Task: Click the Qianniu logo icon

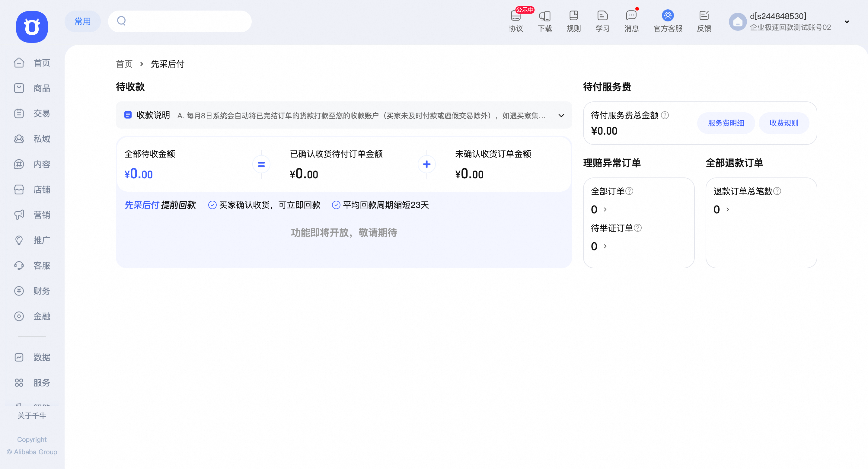Action: coord(32,27)
